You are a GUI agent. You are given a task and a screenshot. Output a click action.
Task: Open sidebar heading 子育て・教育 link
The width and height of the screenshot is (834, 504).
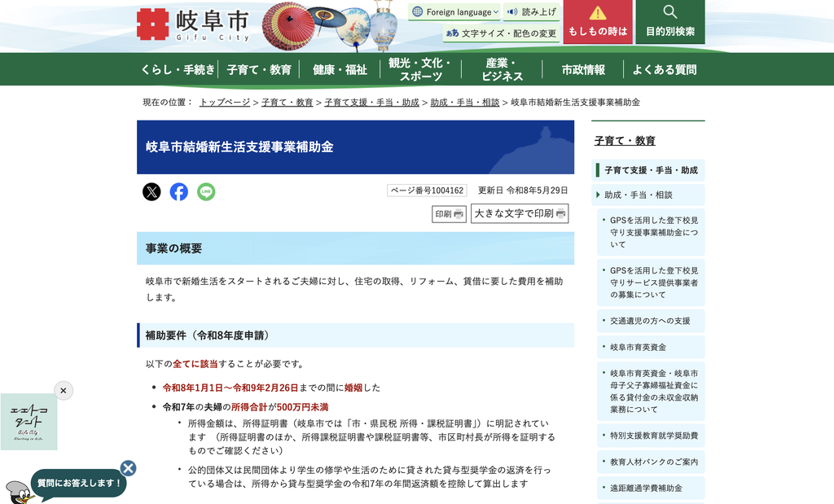coord(625,141)
